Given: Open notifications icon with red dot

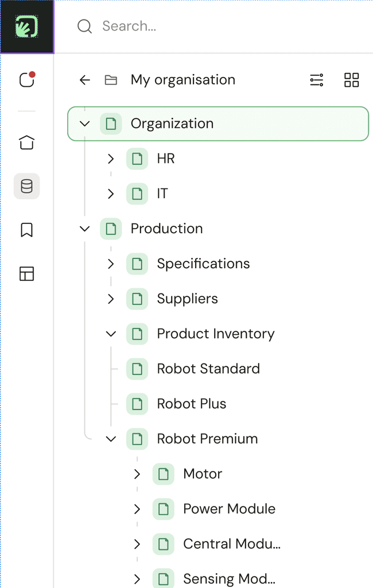Looking at the screenshot, I should tap(26, 79).
